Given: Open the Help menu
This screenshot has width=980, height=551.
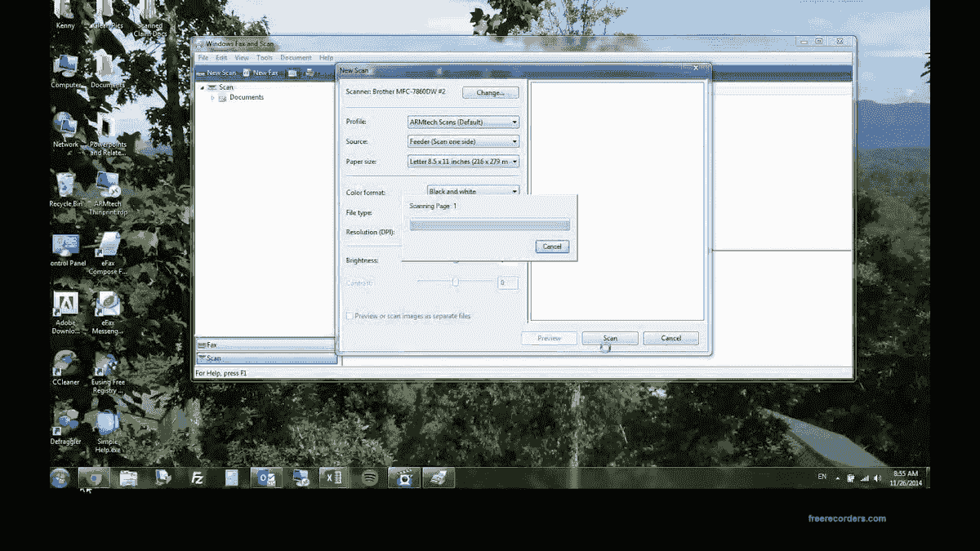Looking at the screenshot, I should (326, 58).
